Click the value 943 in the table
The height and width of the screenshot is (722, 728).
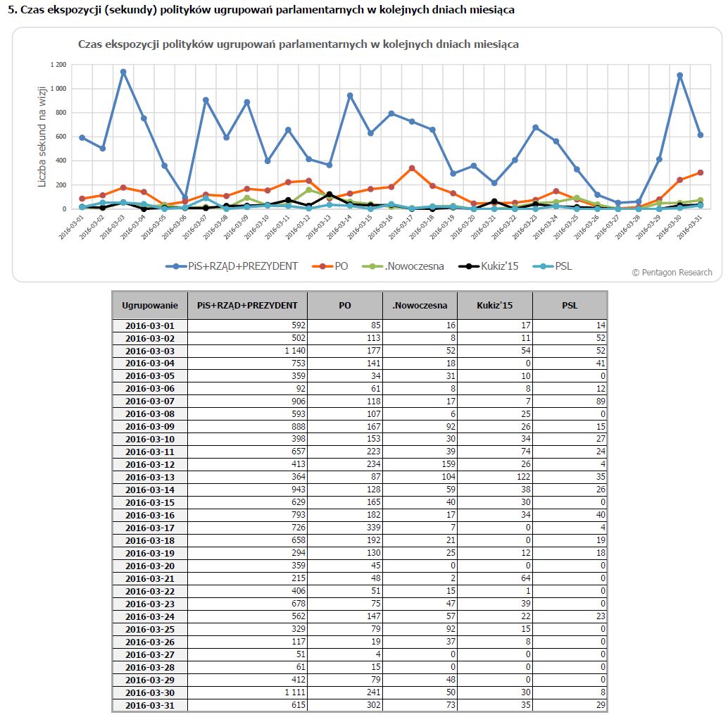pos(298,490)
